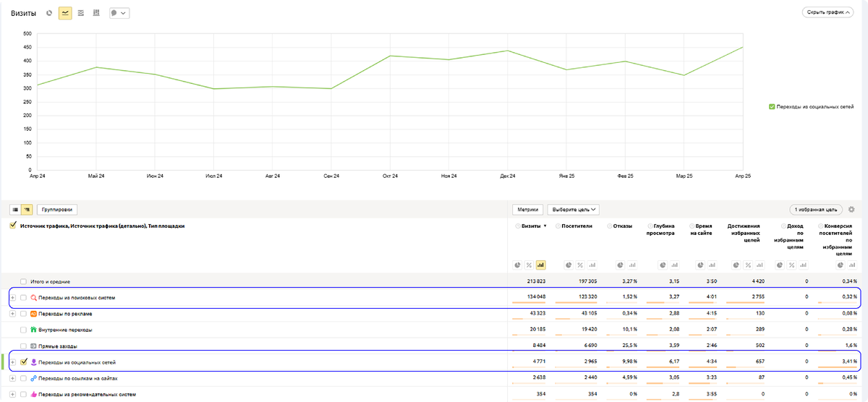Show bar chart for Отказы column
Viewport: 868px width, 402px height.
coord(632,265)
